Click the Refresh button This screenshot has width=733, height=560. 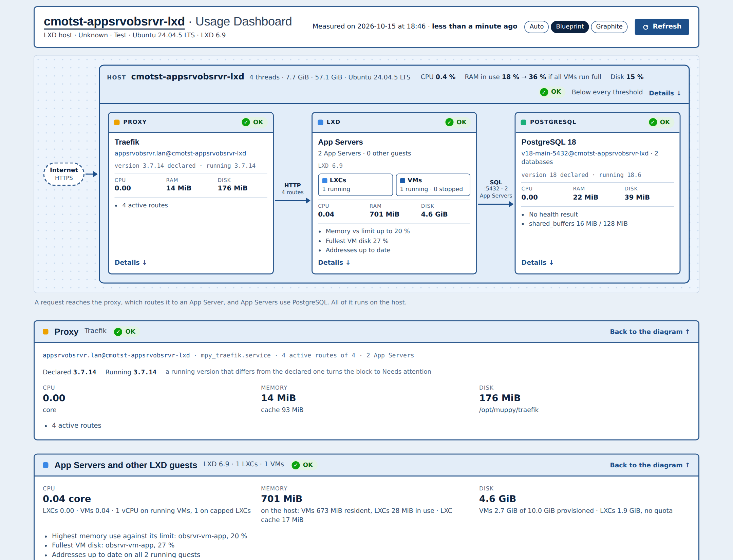(662, 26)
